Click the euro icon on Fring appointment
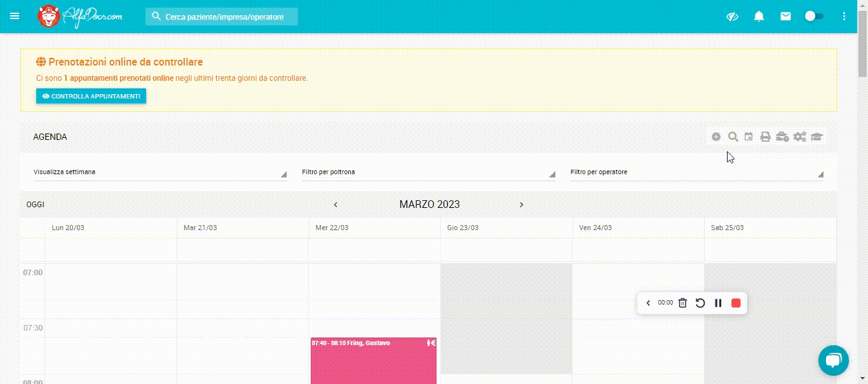868x384 pixels. [433, 343]
